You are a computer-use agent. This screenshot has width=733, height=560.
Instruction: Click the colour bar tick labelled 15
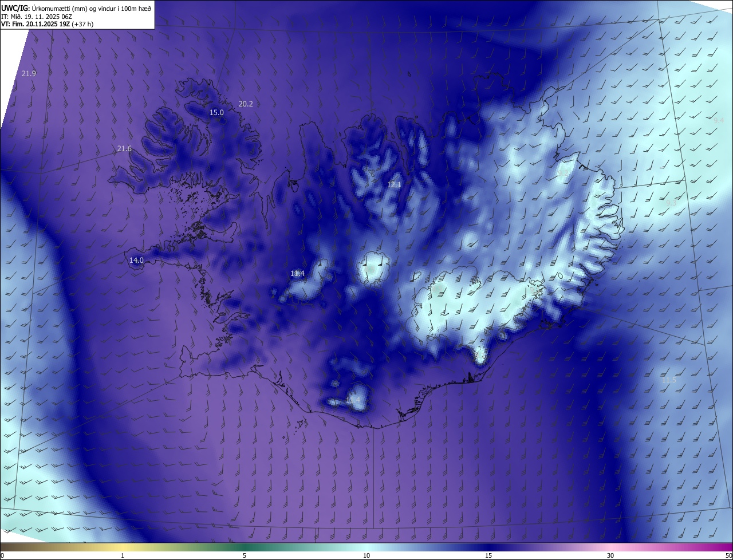click(x=488, y=555)
